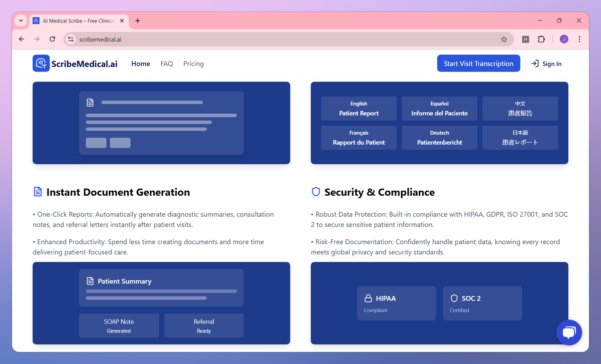The height and width of the screenshot is (364, 601).
Task: Click the H extension icon in the toolbar
Action: coord(525,39)
